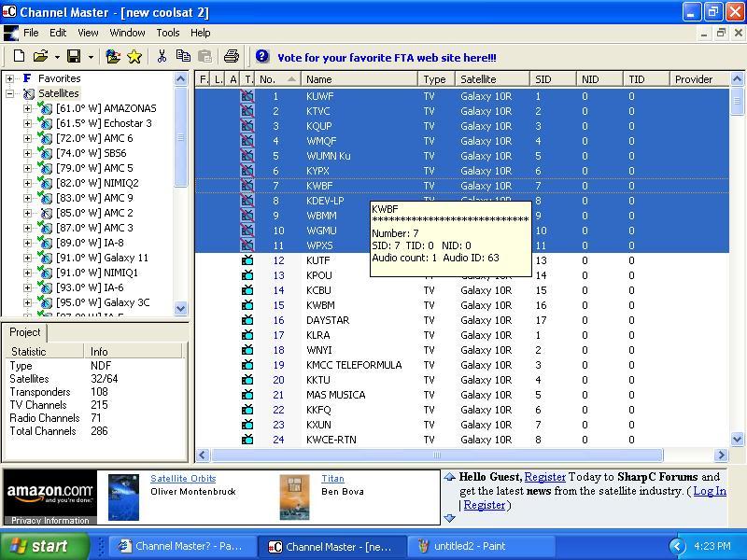The image size is (747, 560).
Task: Click the Open folder toolbar icon
Action: (x=41, y=56)
